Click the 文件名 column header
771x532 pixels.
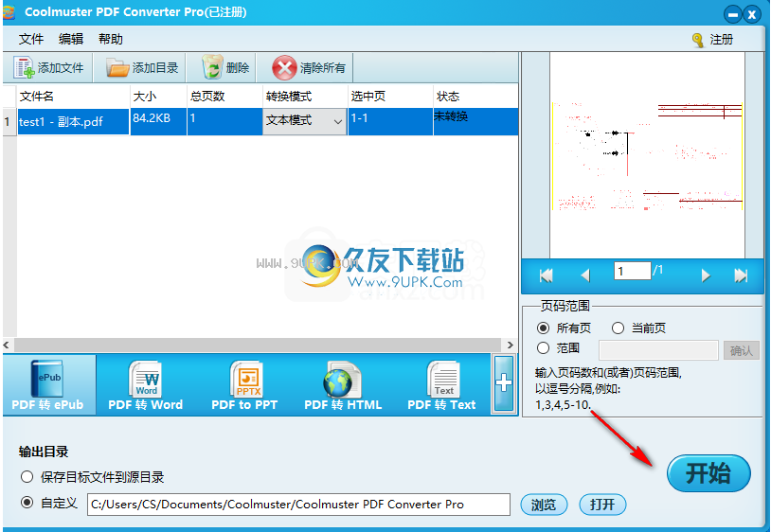click(73, 97)
